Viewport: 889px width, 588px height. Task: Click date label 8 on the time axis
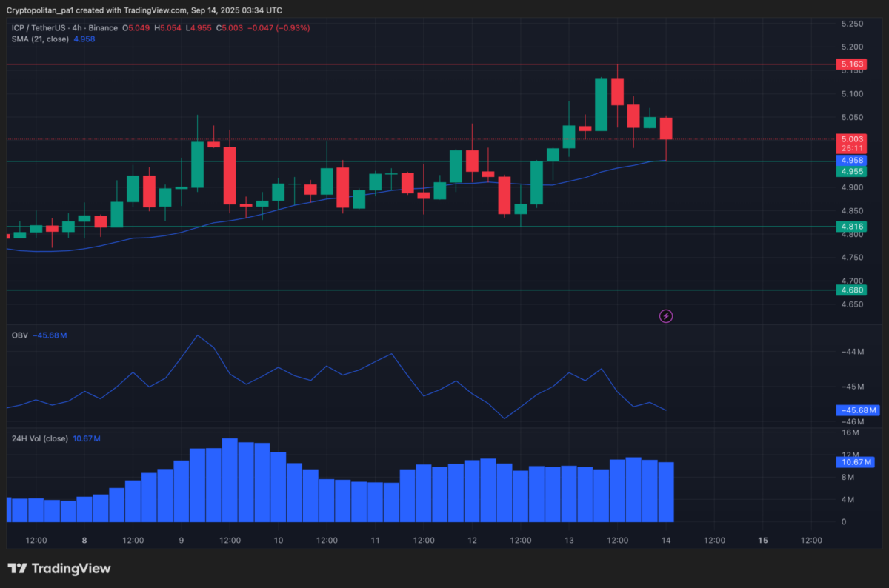(84, 541)
